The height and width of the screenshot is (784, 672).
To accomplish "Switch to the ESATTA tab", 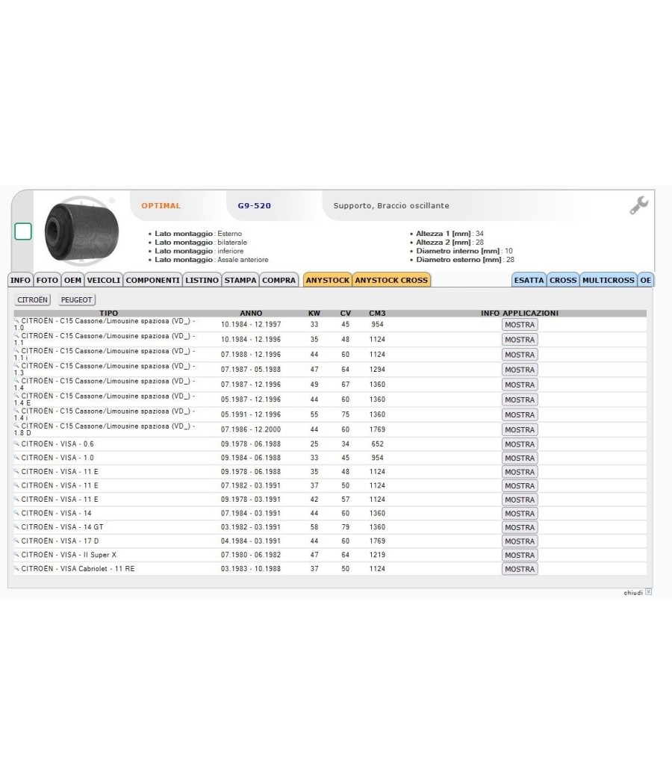I will 529,280.
